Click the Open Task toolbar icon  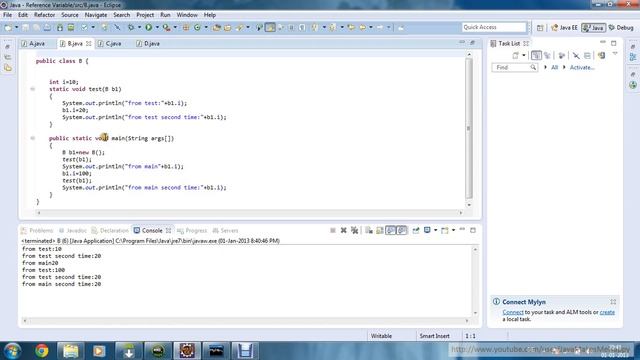point(227,27)
